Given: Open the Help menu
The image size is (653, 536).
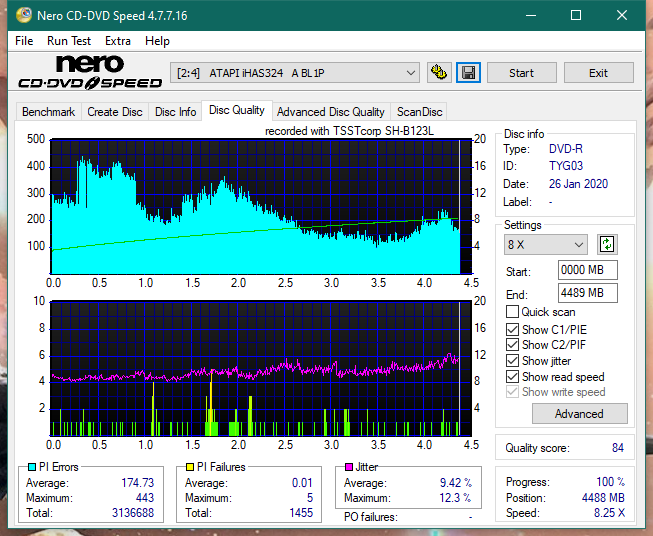Looking at the screenshot, I should (x=157, y=41).
